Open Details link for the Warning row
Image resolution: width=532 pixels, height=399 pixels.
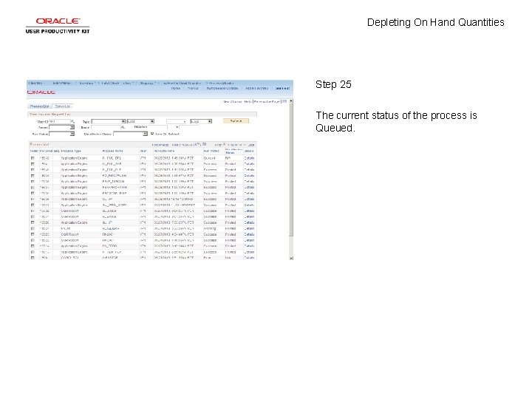tap(250, 228)
